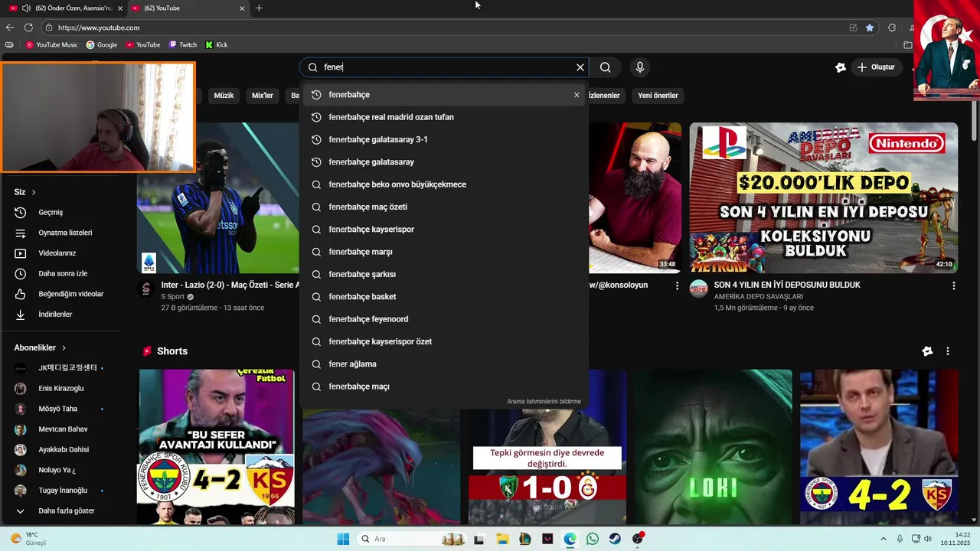The height and width of the screenshot is (551, 980).
Task: Select 'fenerbahçe maç özeti' suggestion
Action: click(444, 207)
